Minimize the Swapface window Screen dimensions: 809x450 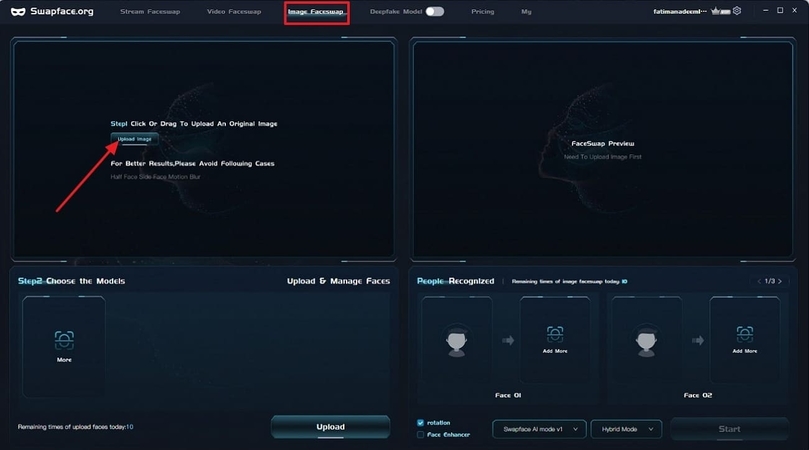[x=766, y=10]
